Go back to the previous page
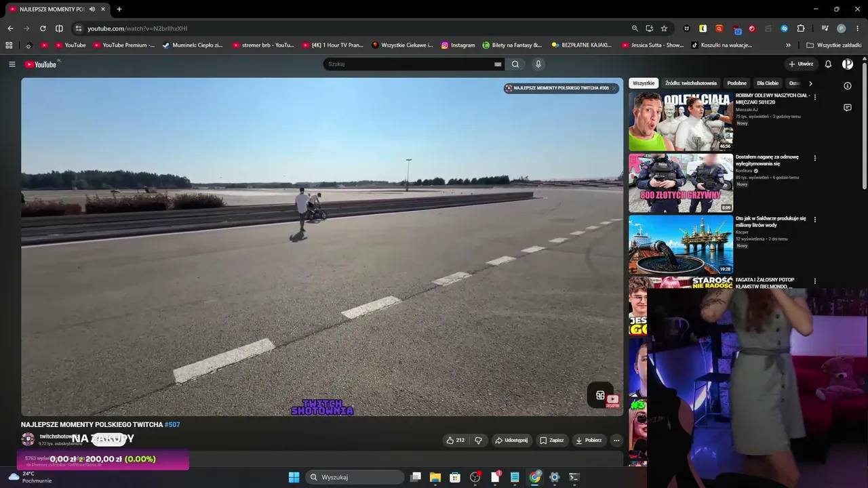 pyautogui.click(x=10, y=28)
